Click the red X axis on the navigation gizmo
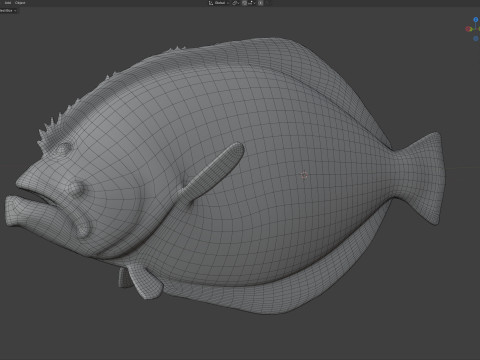Screen dimensions: 480x360 (468, 29)
